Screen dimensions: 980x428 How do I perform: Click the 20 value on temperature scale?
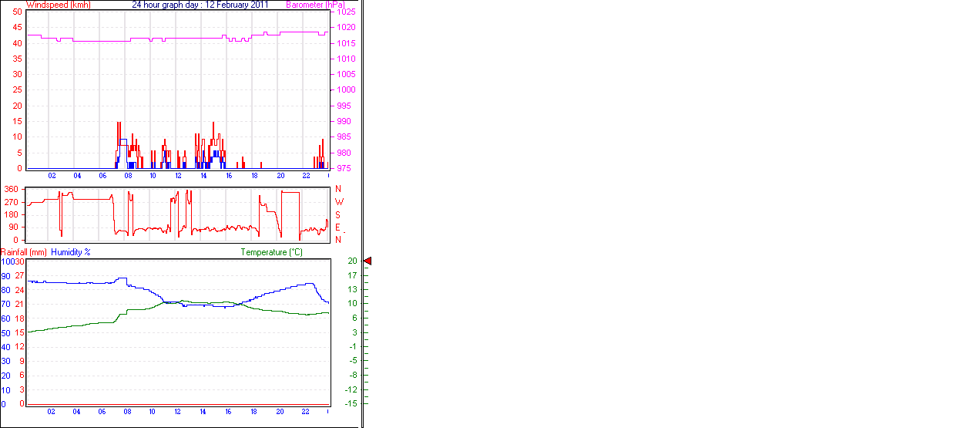pos(352,261)
